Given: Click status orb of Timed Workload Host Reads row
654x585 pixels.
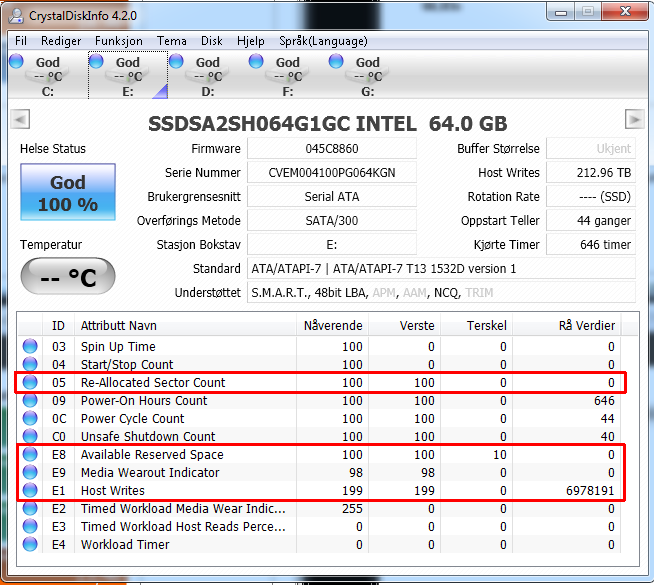Looking at the screenshot, I should (30, 526).
